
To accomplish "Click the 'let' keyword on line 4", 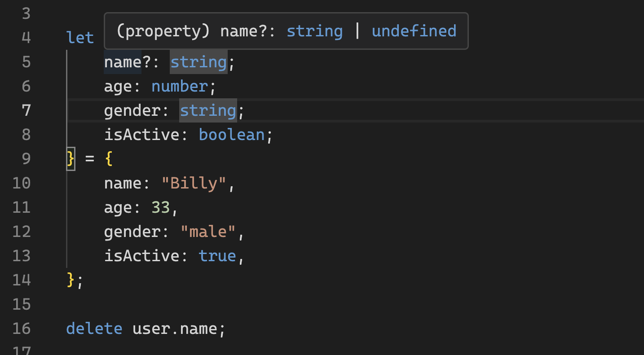I will tap(80, 38).
